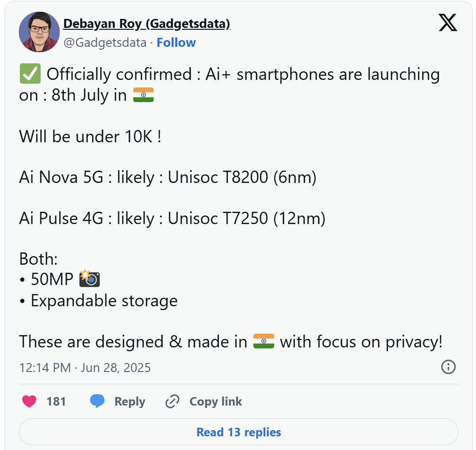Click the India flag before 'with focus on privacy'
Image resolution: width=476 pixels, height=450 pixels.
coord(264,341)
